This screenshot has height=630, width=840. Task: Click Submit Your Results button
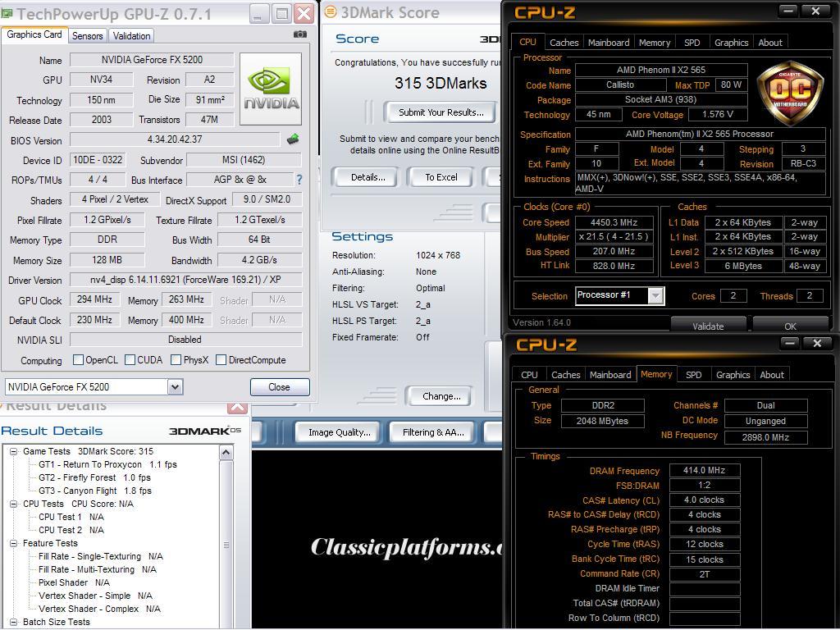[x=441, y=112]
